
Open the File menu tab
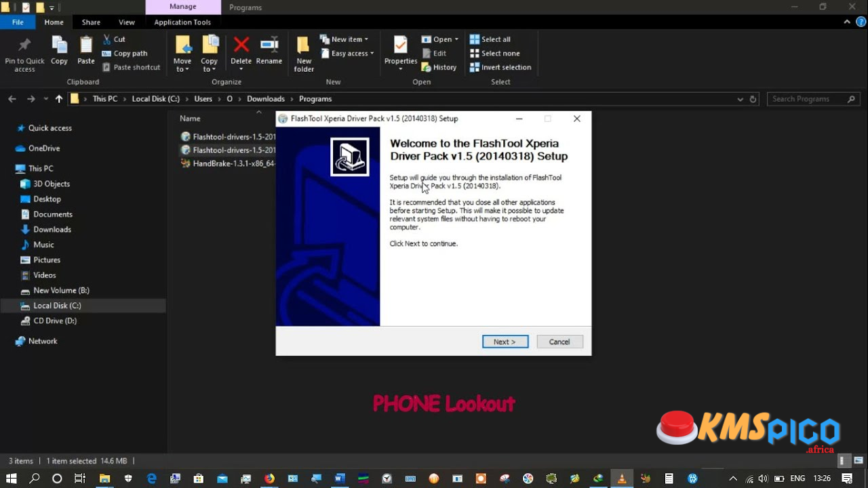18,22
